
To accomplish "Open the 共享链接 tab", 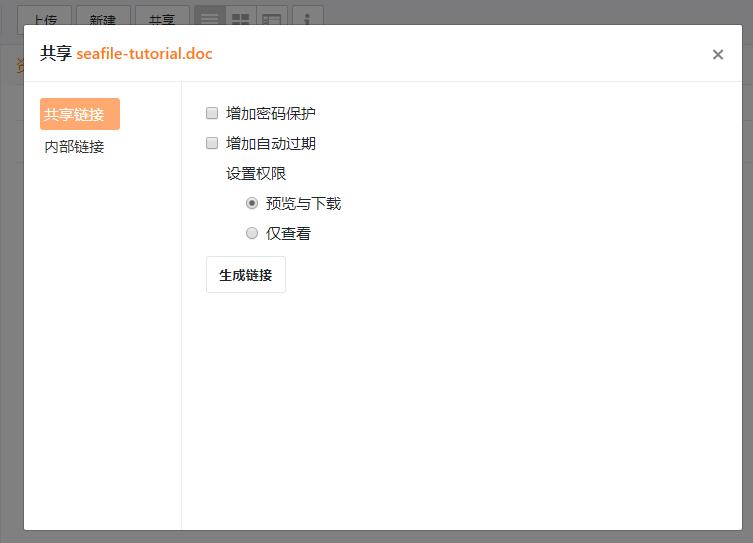I will 79,114.
